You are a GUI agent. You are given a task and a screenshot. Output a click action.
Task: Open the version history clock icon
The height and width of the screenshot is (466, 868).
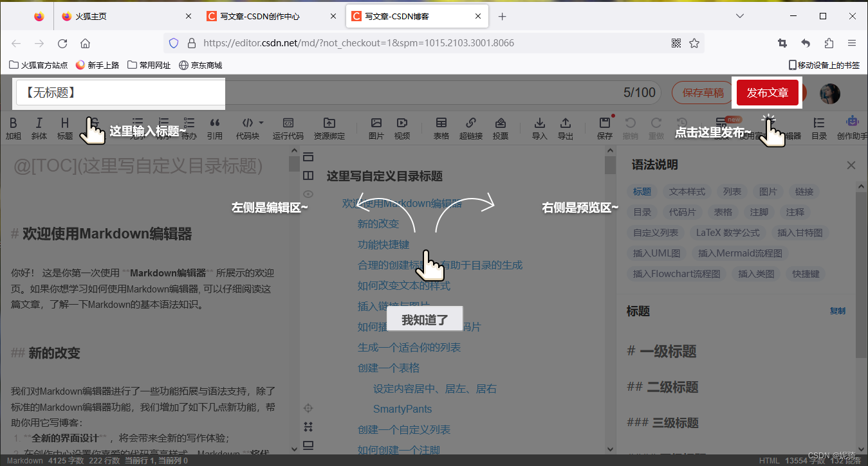682,123
